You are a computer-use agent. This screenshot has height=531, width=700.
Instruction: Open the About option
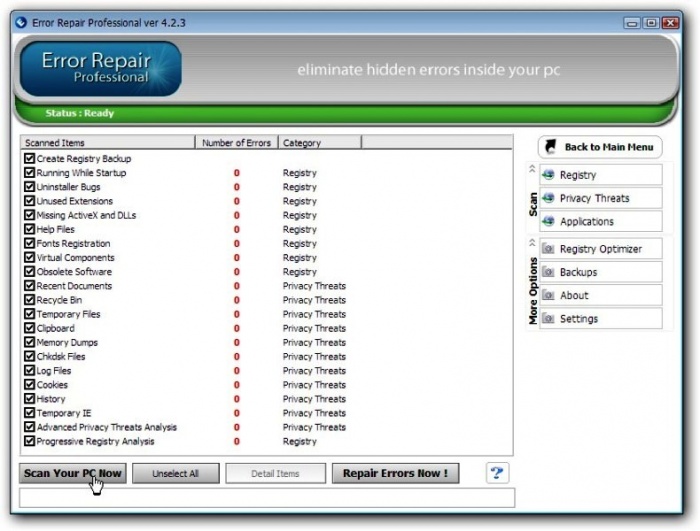pos(601,295)
